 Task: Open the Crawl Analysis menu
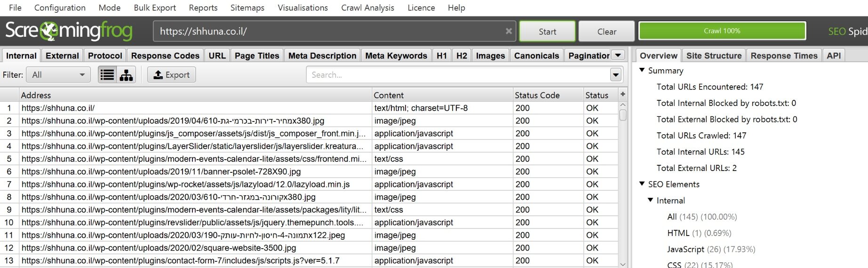367,8
